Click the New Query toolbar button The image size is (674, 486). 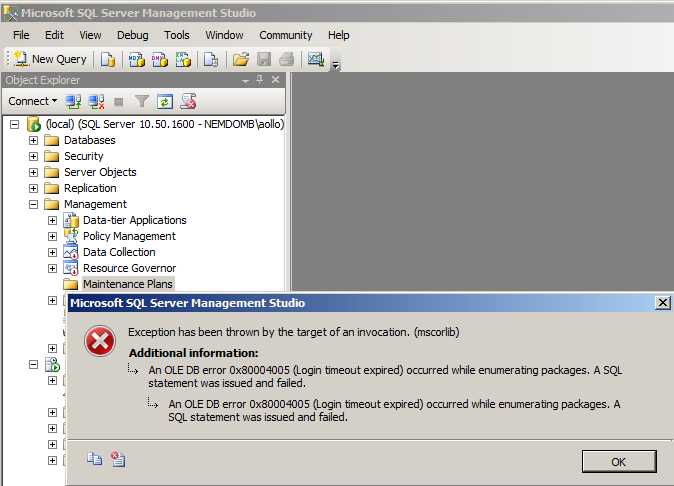pos(50,59)
